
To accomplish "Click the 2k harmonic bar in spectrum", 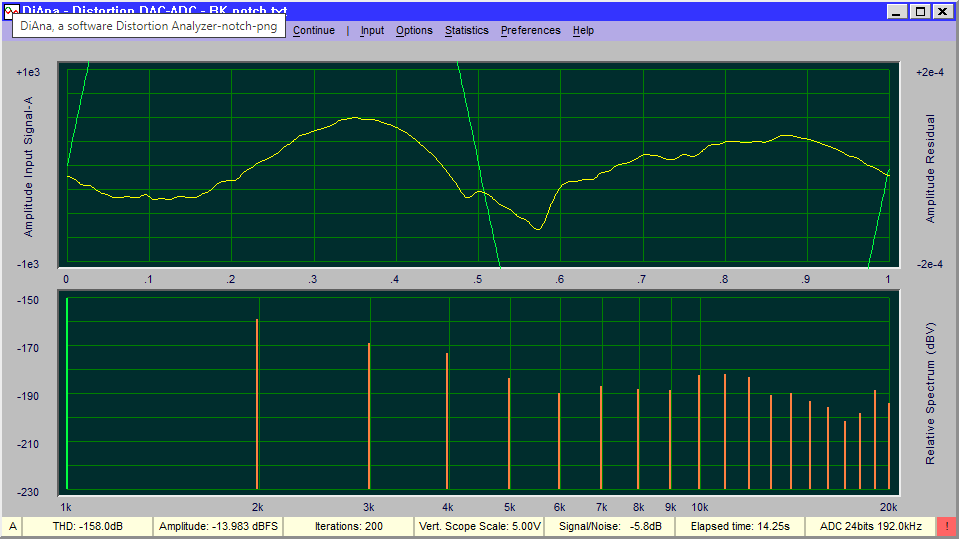I will (257, 404).
